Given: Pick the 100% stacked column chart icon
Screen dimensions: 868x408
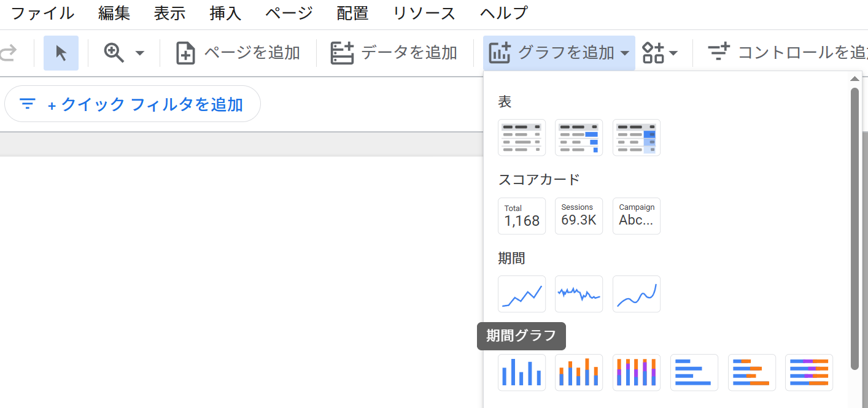Looking at the screenshot, I should (x=636, y=372).
